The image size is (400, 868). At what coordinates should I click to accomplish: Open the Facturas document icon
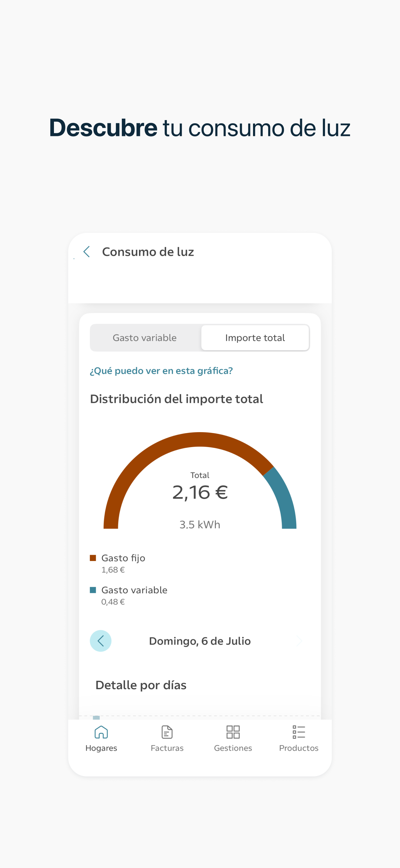[167, 732]
